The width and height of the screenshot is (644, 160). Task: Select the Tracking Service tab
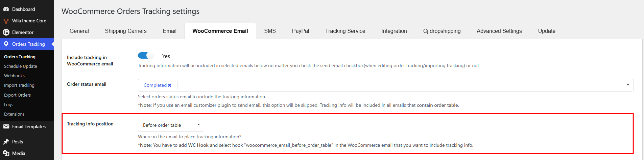point(345,31)
